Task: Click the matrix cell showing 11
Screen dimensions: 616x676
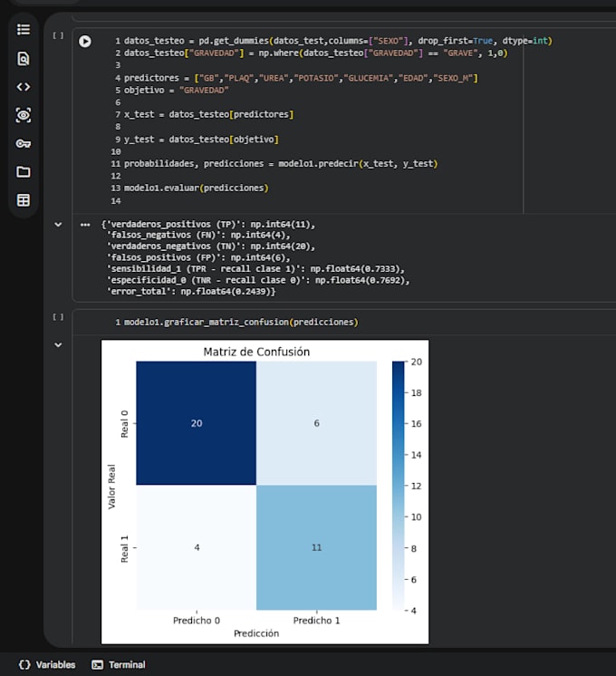Action: pyautogui.click(x=316, y=547)
